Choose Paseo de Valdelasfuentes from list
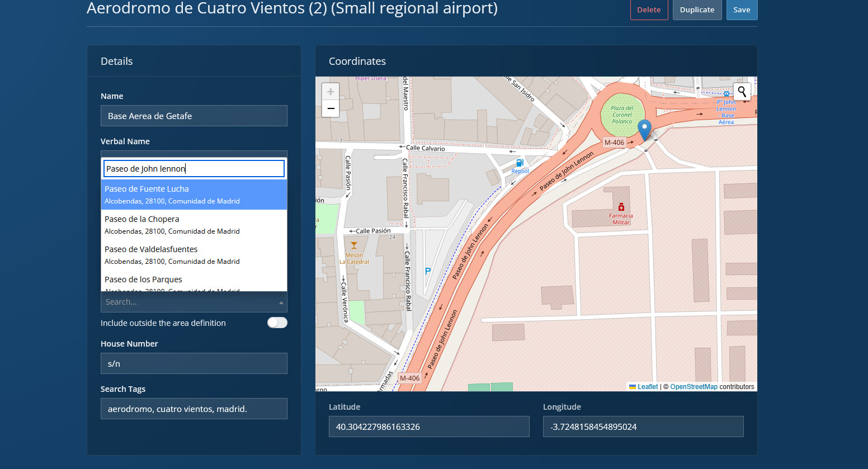 (x=194, y=255)
